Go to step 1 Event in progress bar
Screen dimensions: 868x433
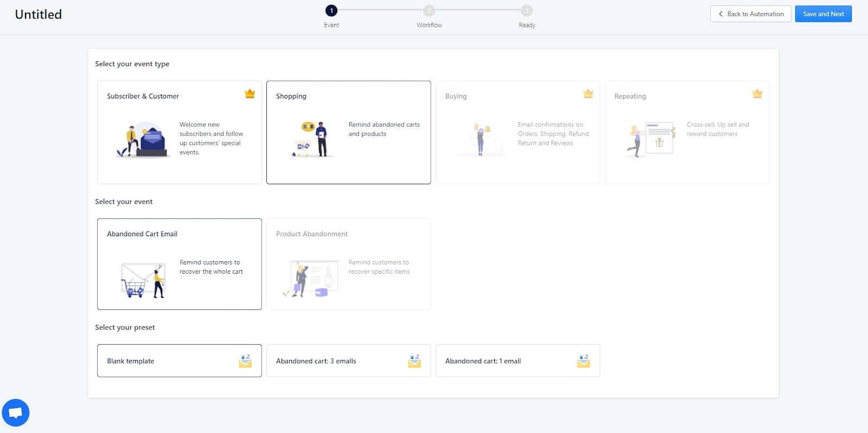[331, 11]
